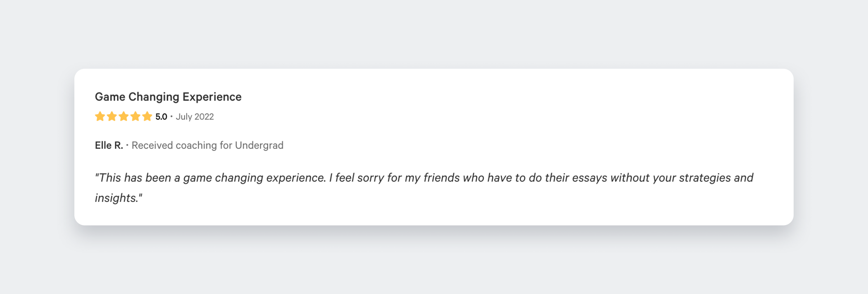This screenshot has width=868, height=294.
Task: Click the word essays in the review
Action: pyautogui.click(x=590, y=178)
